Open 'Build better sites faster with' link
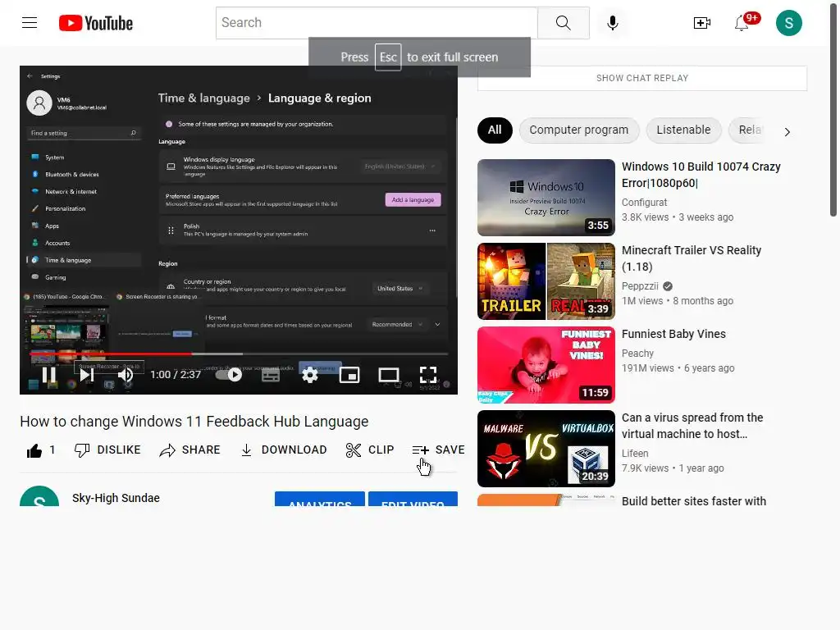The height and width of the screenshot is (630, 840). click(x=694, y=501)
